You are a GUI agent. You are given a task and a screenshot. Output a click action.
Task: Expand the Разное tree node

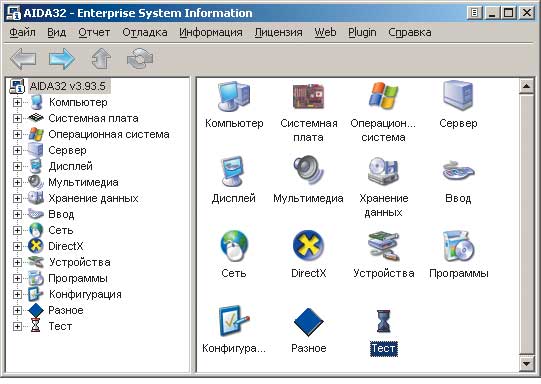[17, 310]
